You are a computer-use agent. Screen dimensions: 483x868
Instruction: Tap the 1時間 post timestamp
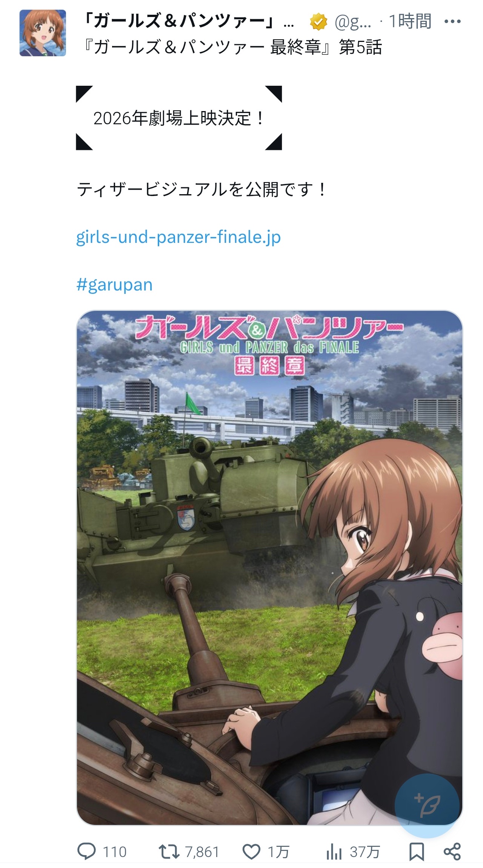click(410, 21)
